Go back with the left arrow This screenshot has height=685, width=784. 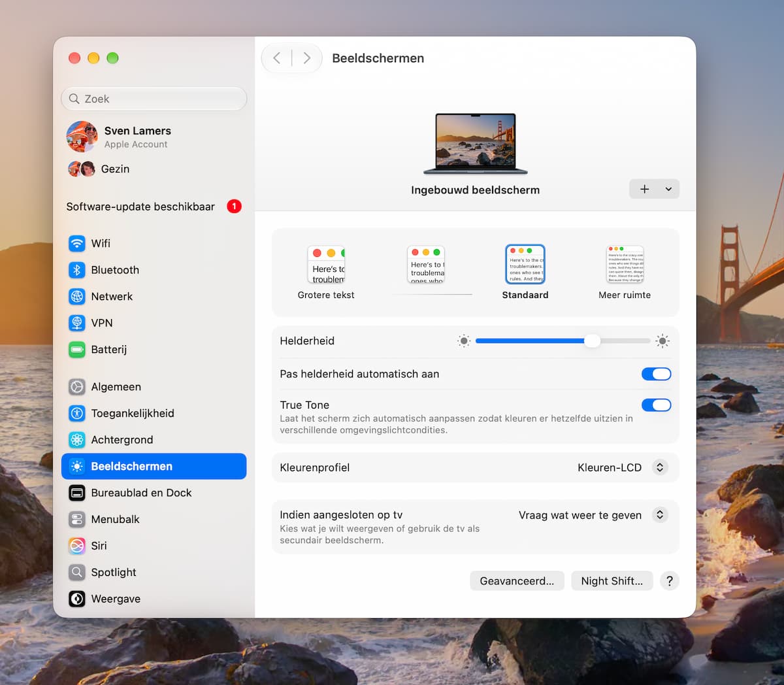click(x=277, y=58)
